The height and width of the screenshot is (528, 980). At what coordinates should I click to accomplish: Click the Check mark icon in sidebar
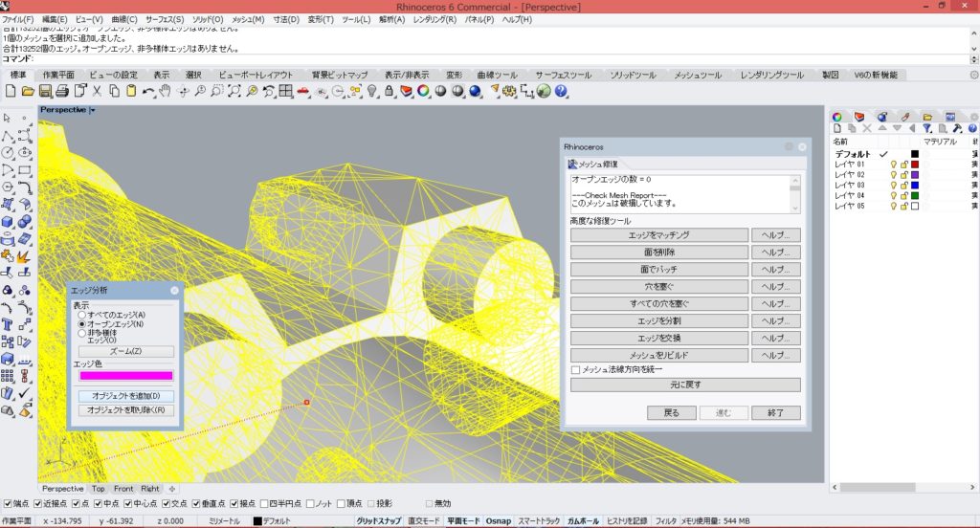coord(24,393)
